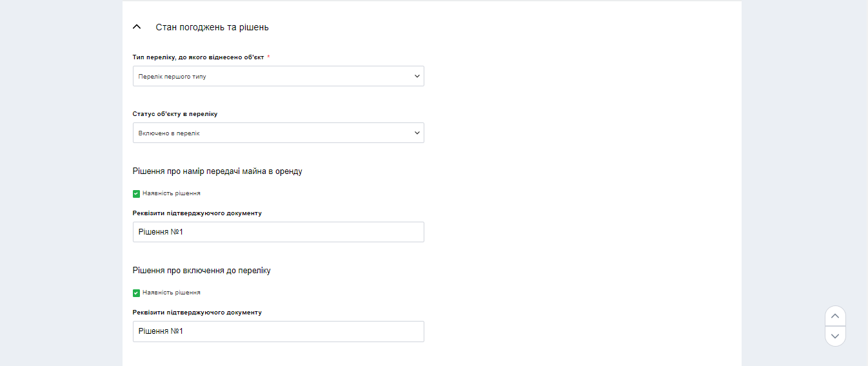Click the "Тип переліку, до якого віднесено об'єкт" label
This screenshot has width=868, height=366.
tap(199, 57)
